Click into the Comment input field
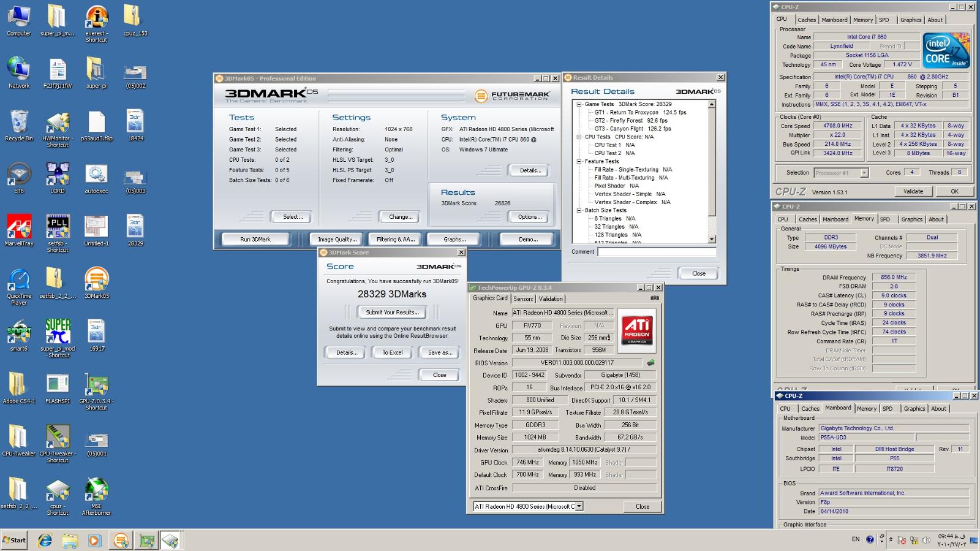This screenshot has width=980, height=551. tap(657, 251)
